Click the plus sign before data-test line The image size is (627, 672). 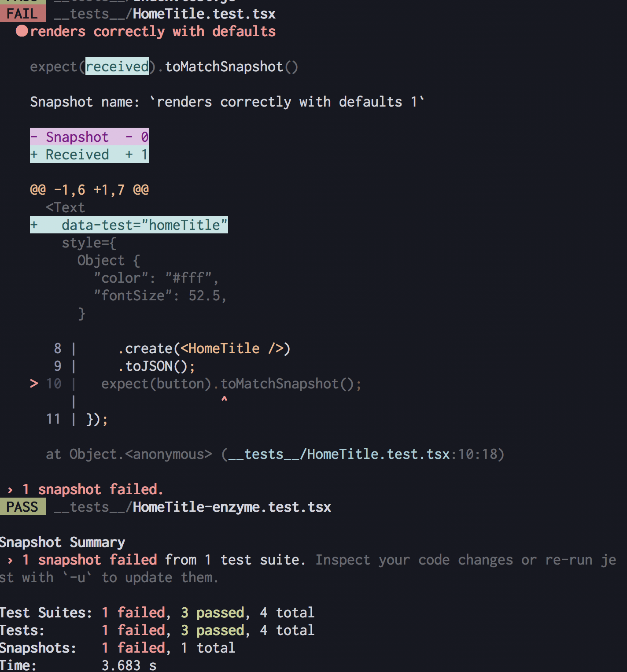(34, 225)
